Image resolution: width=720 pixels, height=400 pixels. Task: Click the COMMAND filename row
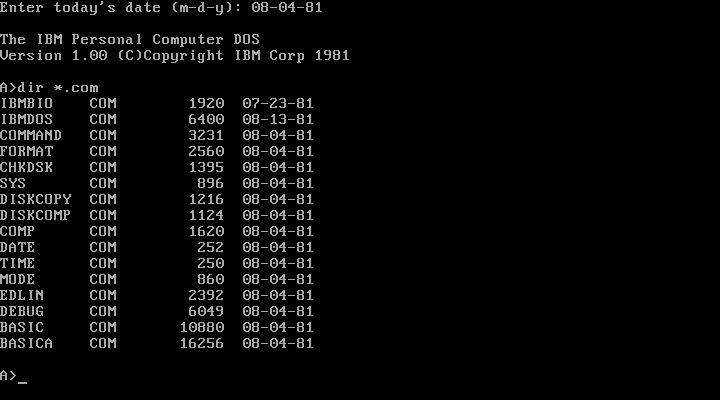[x=157, y=135]
